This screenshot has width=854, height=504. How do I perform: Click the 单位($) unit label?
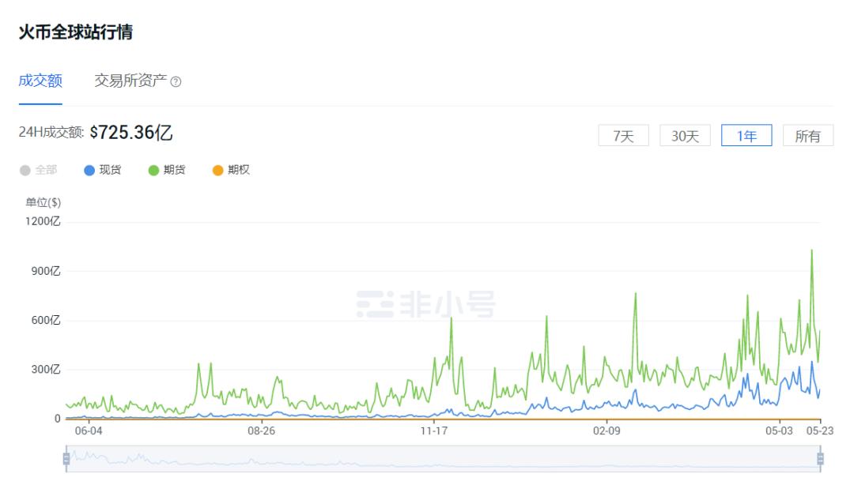point(43,202)
